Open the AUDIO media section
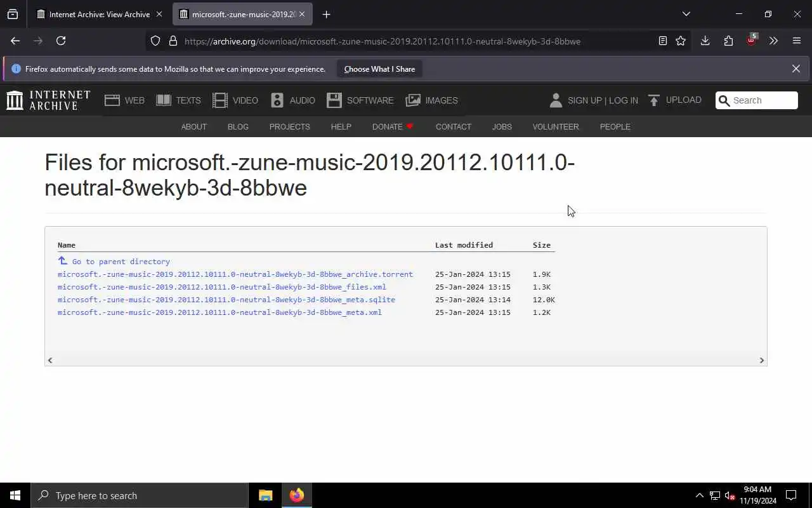812x508 pixels. (x=292, y=100)
